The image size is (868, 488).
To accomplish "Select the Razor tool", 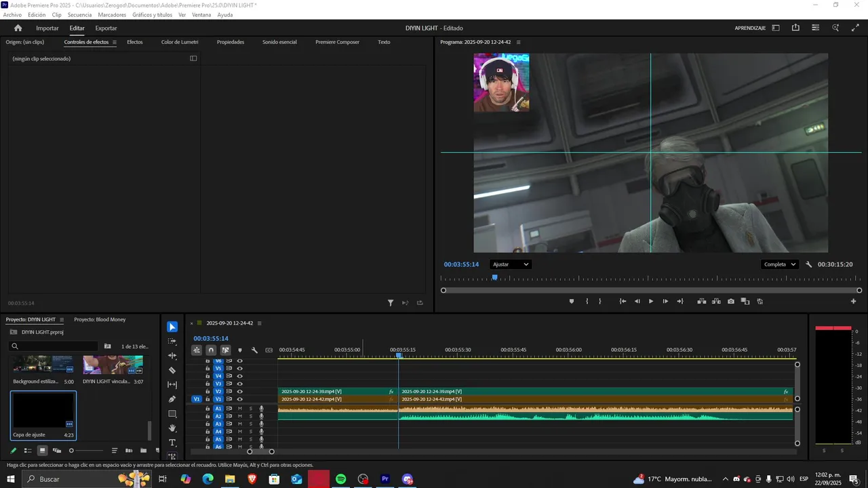I will (172, 370).
